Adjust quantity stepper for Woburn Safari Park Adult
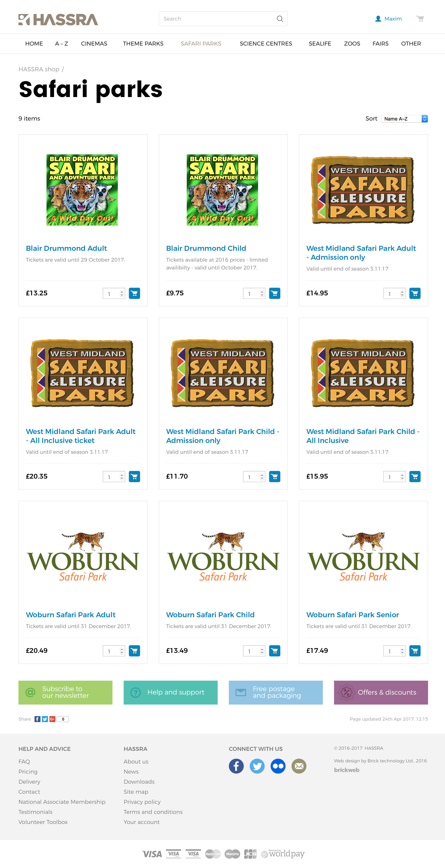The height and width of the screenshot is (868, 445). point(114,651)
